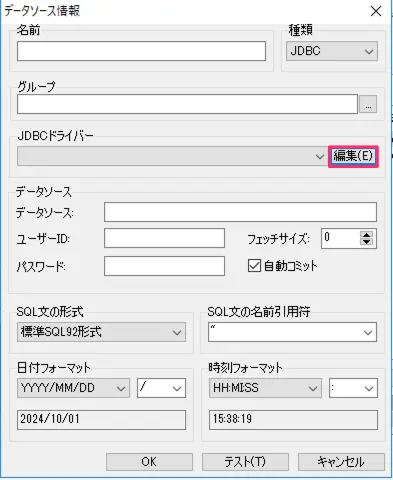Open the 種類 JDBC type dropdown
The height and width of the screenshot is (480, 393).
click(332, 51)
